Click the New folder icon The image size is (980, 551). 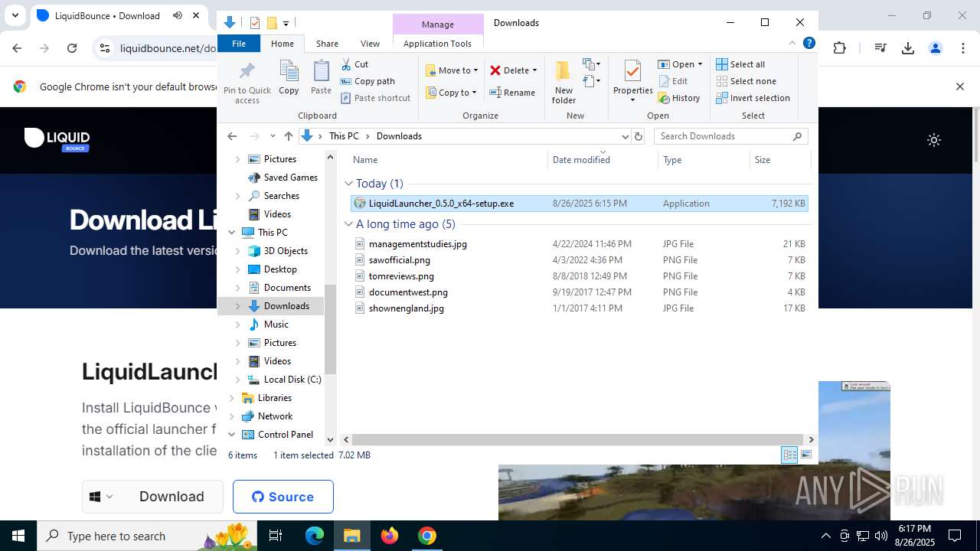coord(563,82)
